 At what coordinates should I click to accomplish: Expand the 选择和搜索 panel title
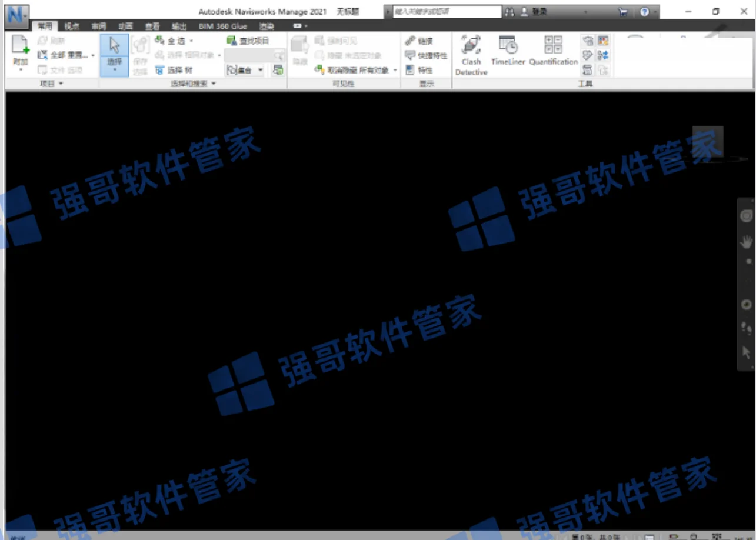(x=193, y=84)
